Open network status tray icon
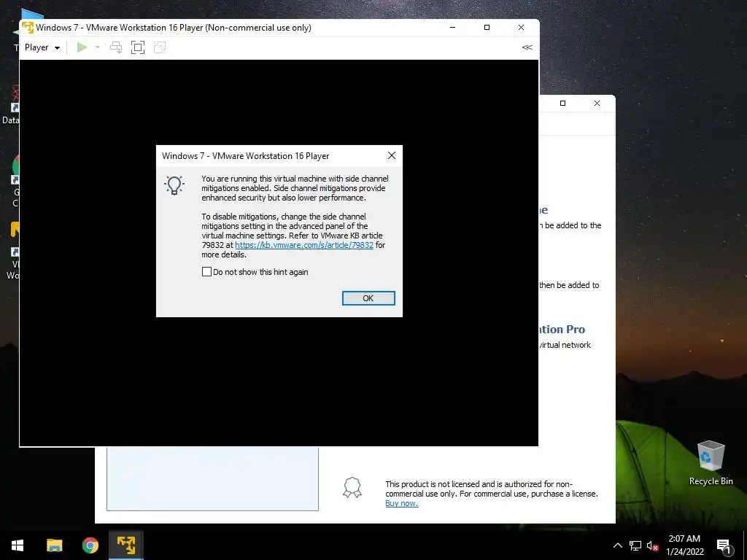The width and height of the screenshot is (747, 560). [x=635, y=545]
